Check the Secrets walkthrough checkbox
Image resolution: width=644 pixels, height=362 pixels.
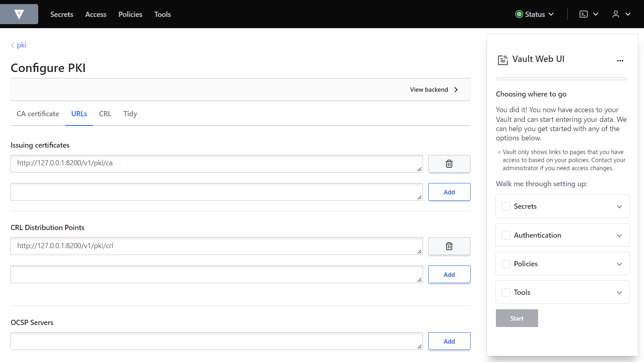(506, 206)
